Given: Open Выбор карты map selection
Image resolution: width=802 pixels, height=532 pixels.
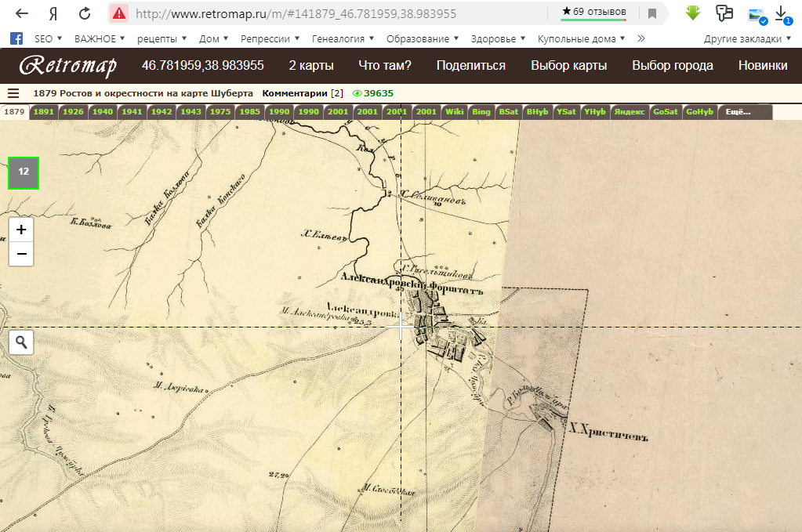Looking at the screenshot, I should [568, 65].
